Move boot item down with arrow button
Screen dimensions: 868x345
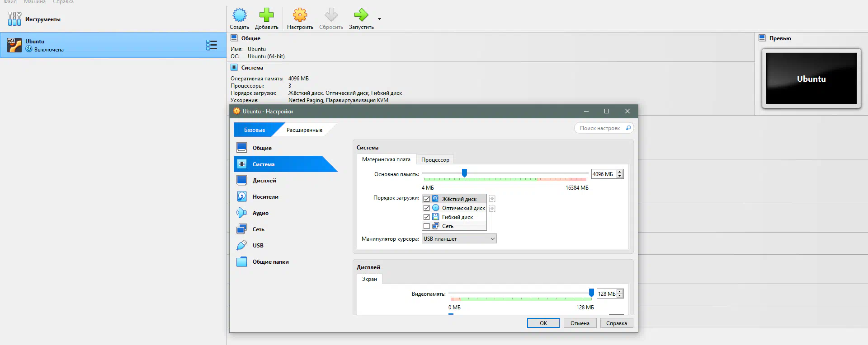492,208
